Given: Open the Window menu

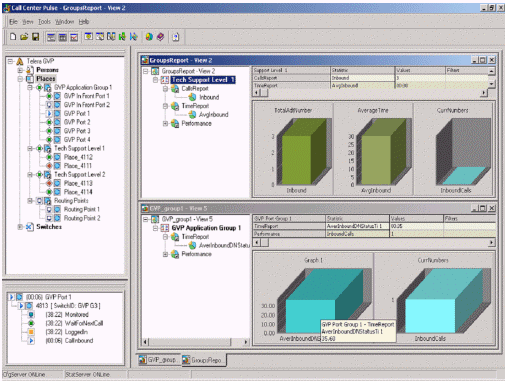Looking at the screenshot, I should click(64, 22).
